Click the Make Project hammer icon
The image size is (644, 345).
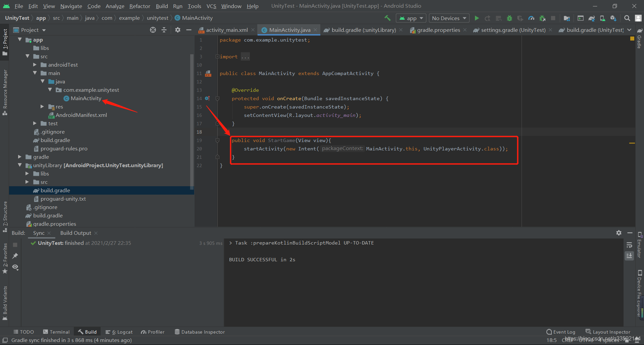point(387,18)
